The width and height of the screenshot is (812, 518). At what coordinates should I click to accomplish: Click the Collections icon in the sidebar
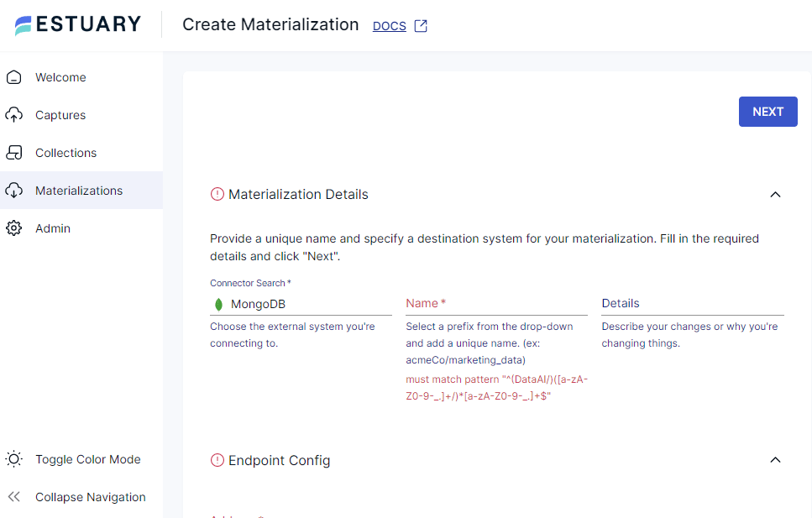[x=13, y=153]
